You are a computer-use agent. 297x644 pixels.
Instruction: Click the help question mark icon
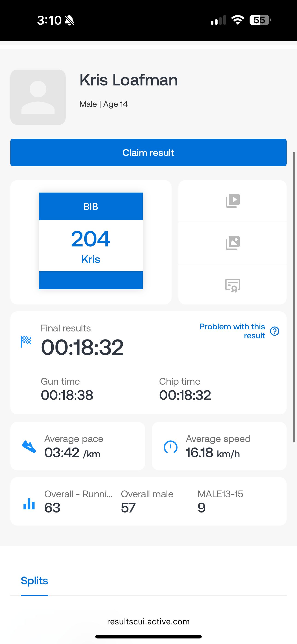pyautogui.click(x=274, y=331)
